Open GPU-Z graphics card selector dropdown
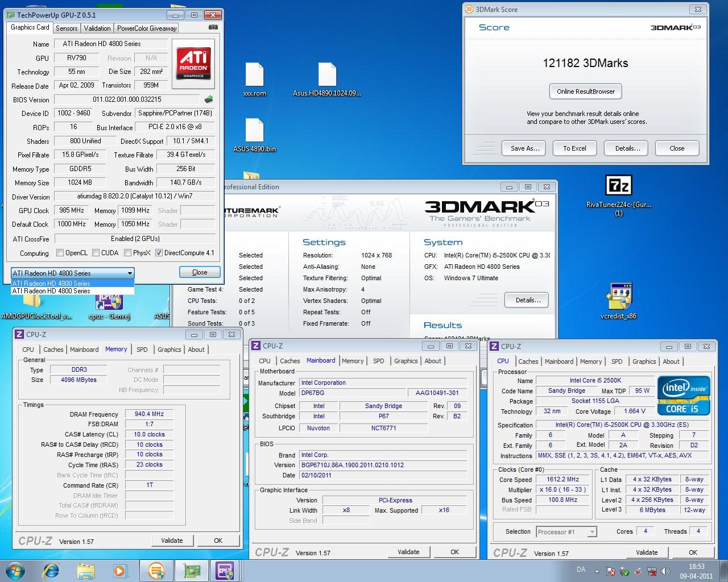728x582 pixels. tap(73, 273)
